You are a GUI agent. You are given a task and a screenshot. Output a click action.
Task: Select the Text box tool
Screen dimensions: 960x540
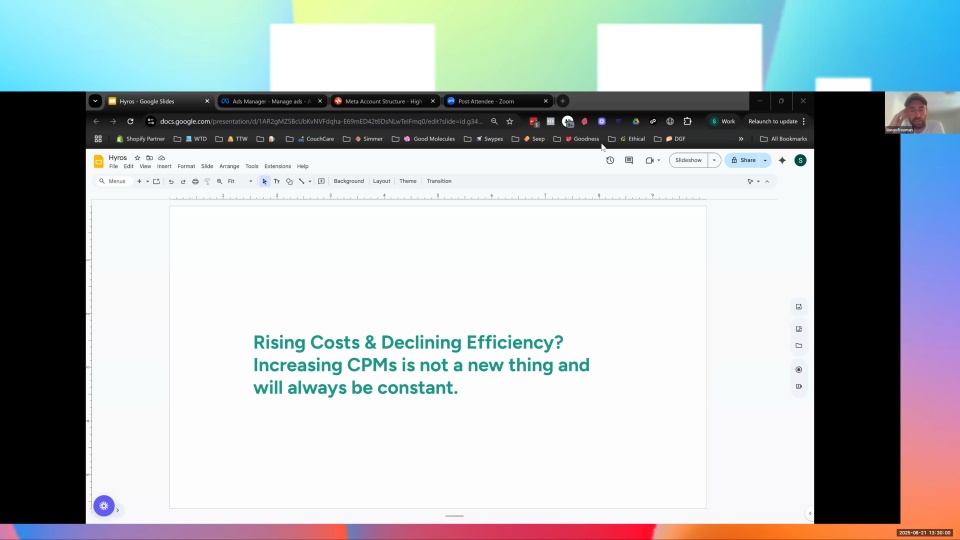[x=277, y=181]
